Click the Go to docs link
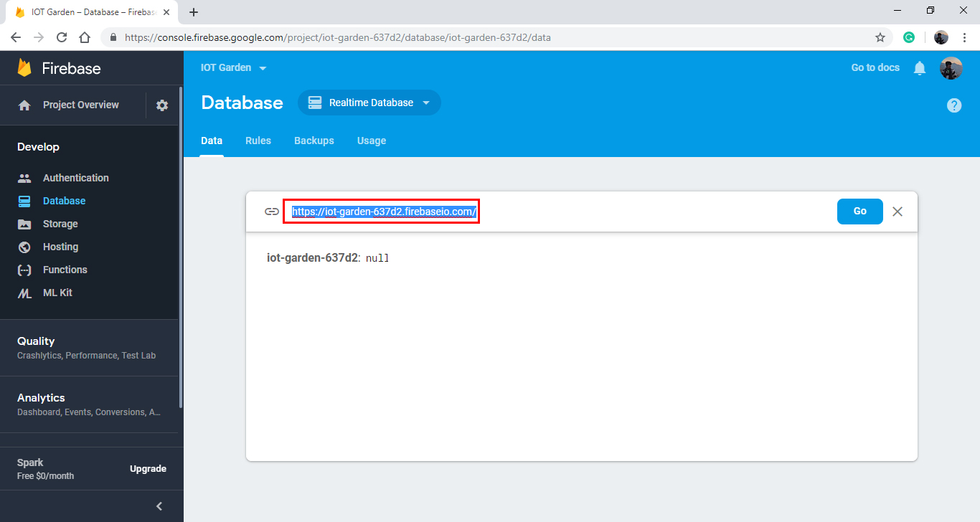Image resolution: width=980 pixels, height=522 pixels. pos(875,67)
